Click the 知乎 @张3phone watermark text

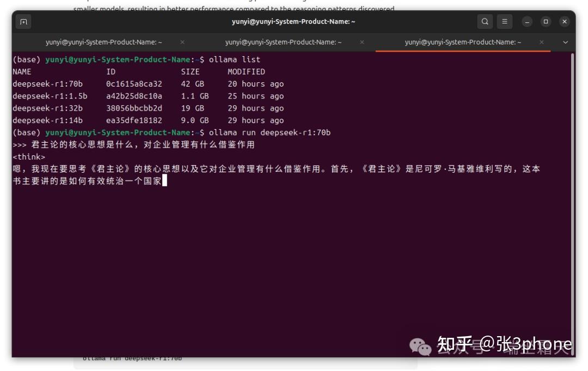click(x=504, y=344)
